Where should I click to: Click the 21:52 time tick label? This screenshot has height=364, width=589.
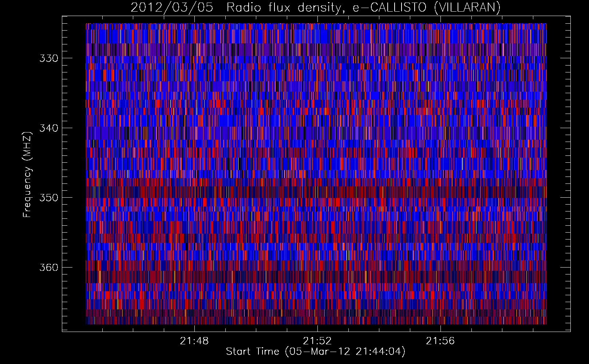[x=317, y=341]
